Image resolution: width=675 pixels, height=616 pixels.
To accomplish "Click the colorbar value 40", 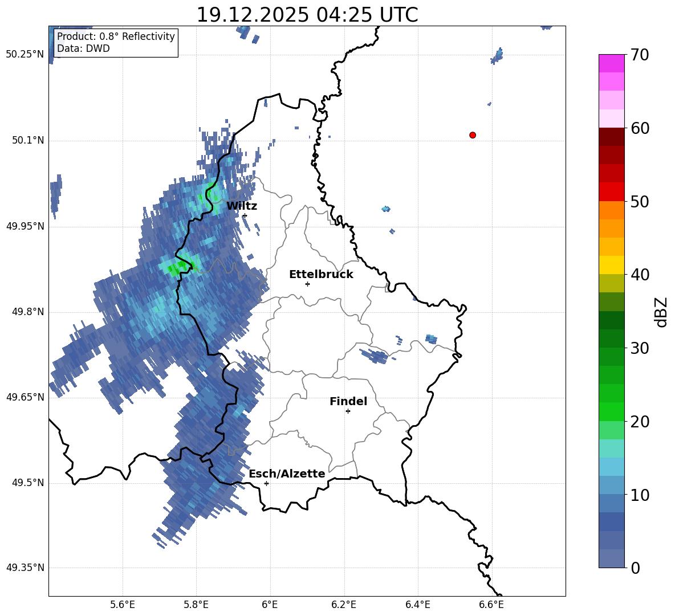I will point(640,275).
